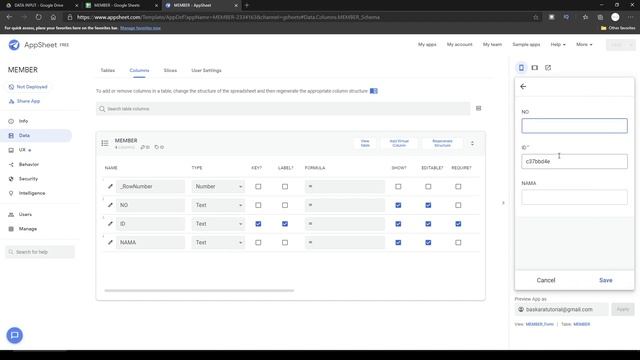Viewport: 640px width, 360px height.
Task: Go to the browser home page
Action: (53, 17)
